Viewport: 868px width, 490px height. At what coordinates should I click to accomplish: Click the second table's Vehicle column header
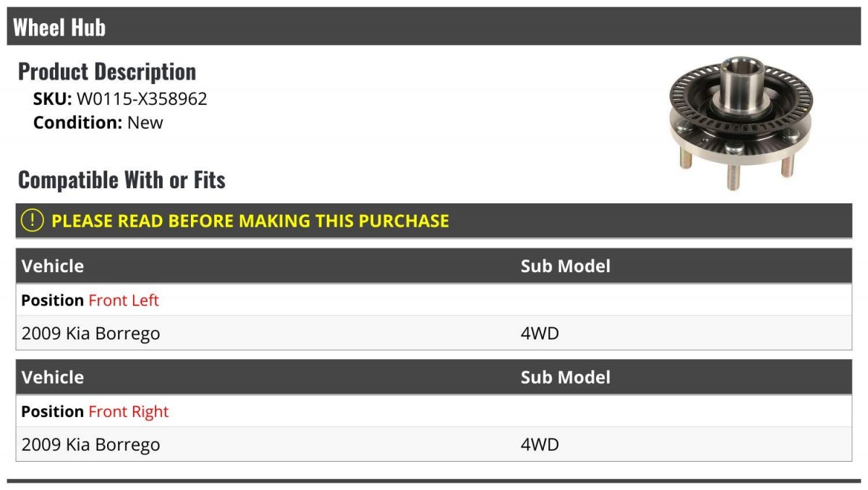53,377
